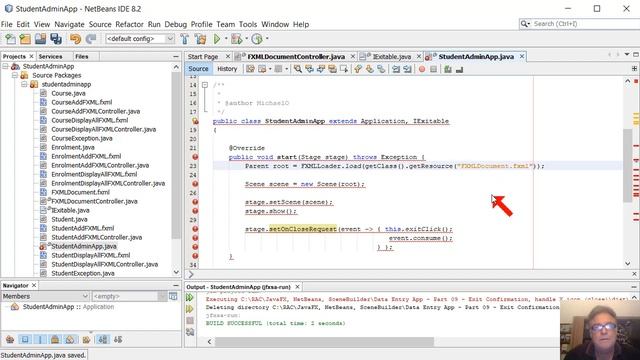This screenshot has width=640, height=360.
Task: Collapse Source Packages tree node
Action: (x=15, y=75)
